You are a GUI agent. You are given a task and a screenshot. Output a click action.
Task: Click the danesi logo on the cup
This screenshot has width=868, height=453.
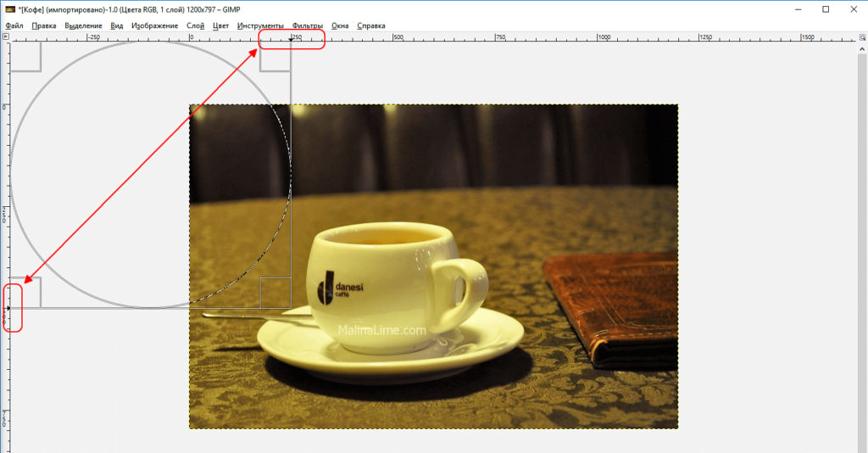(325, 288)
